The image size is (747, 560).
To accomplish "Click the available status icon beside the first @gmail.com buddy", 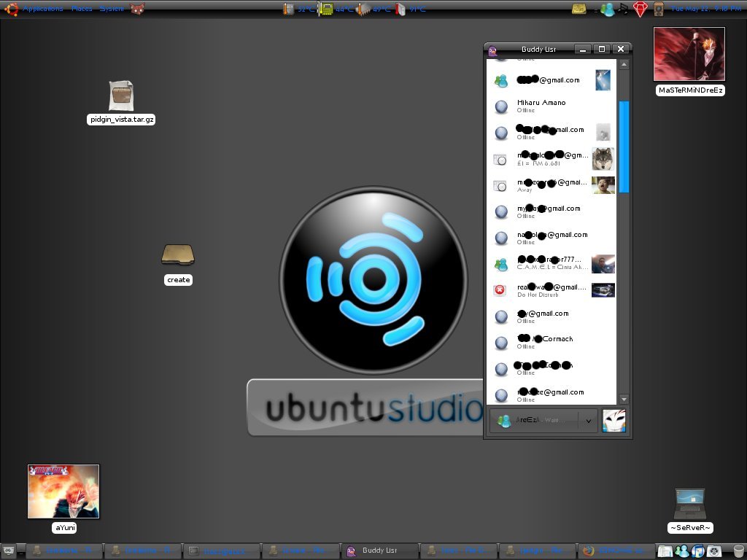I will click(500, 81).
